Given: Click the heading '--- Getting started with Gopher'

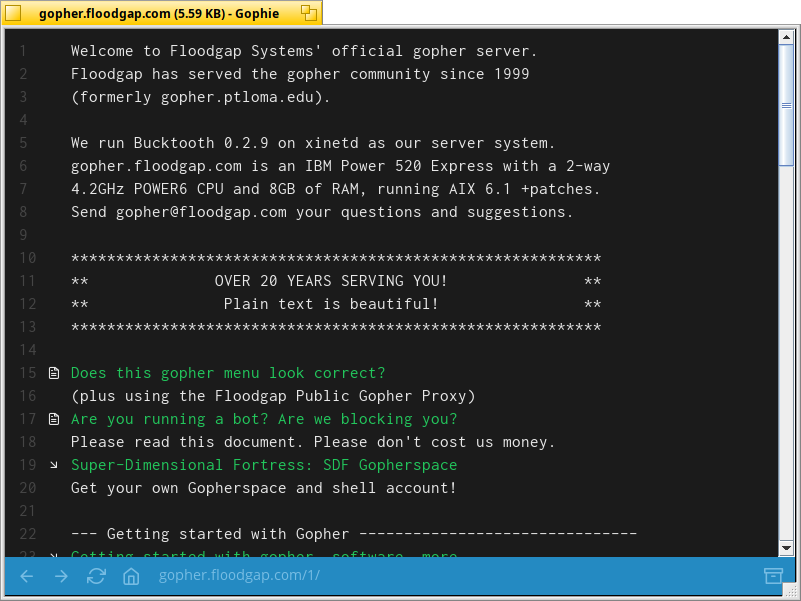Looking at the screenshot, I should click(x=354, y=534).
